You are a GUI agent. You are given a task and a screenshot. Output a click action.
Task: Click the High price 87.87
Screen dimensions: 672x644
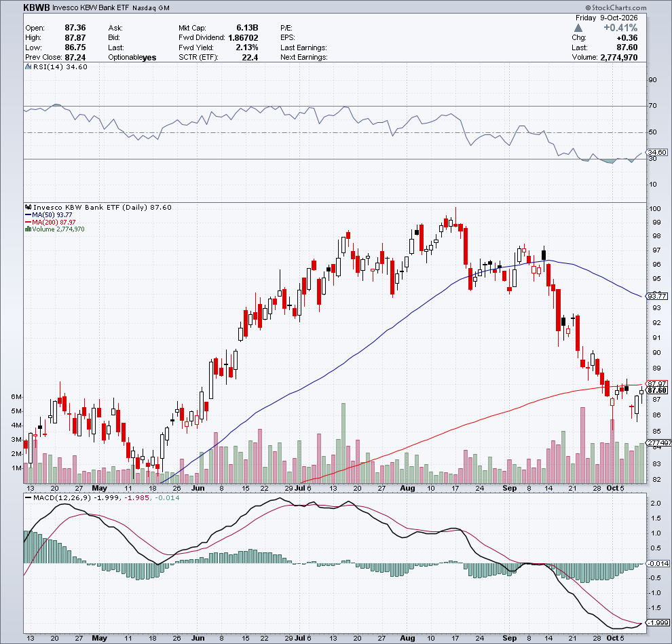click(75, 38)
